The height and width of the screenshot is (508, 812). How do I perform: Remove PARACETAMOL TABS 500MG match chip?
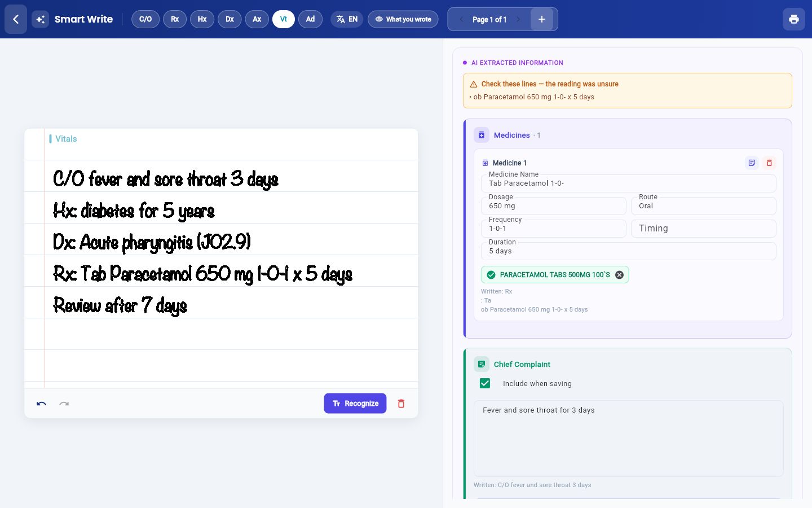[x=619, y=275]
